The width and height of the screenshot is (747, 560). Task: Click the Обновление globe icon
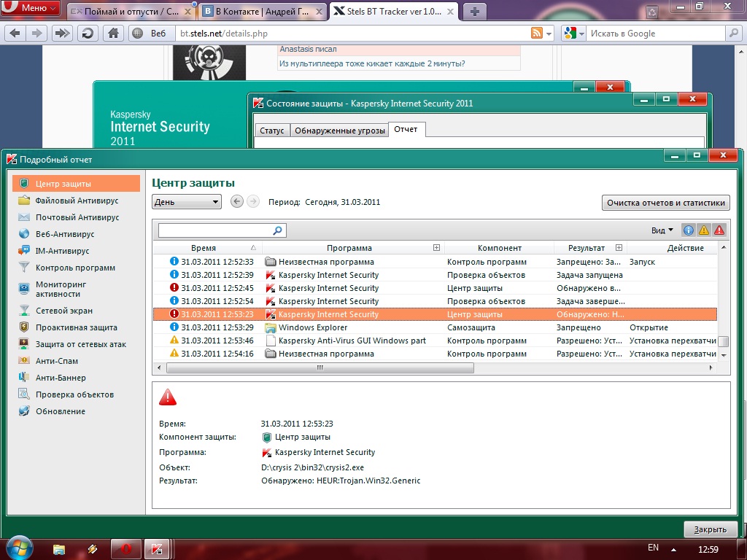[24, 411]
